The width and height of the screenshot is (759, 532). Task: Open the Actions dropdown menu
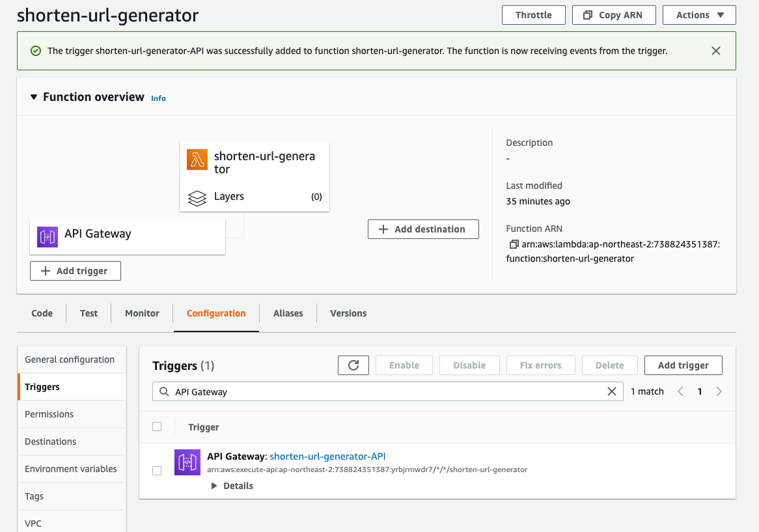click(x=699, y=15)
